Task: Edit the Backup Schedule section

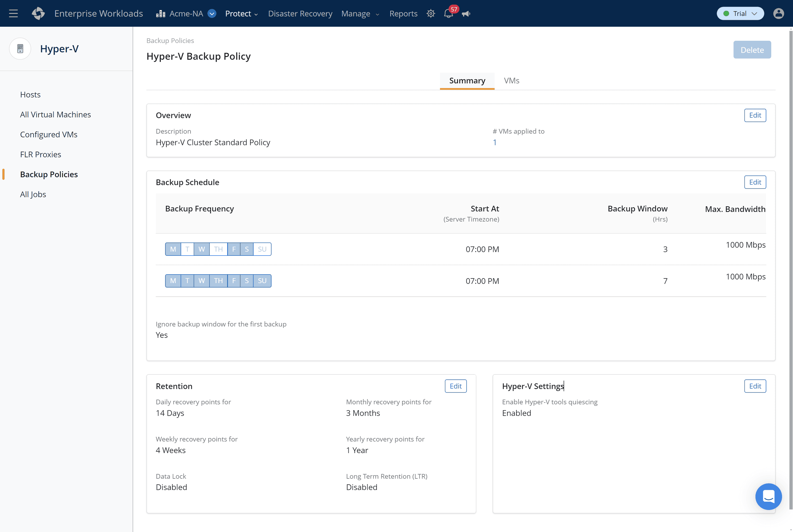Action: 755,182
